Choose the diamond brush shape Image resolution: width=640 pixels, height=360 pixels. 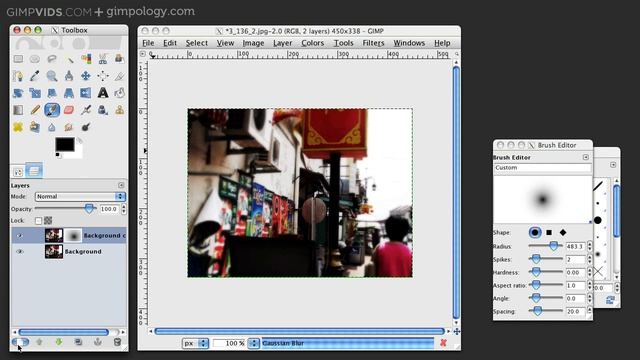pyautogui.click(x=563, y=233)
